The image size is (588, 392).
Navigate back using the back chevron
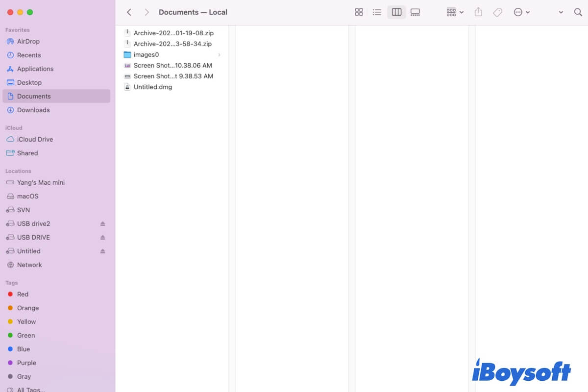[x=129, y=12]
